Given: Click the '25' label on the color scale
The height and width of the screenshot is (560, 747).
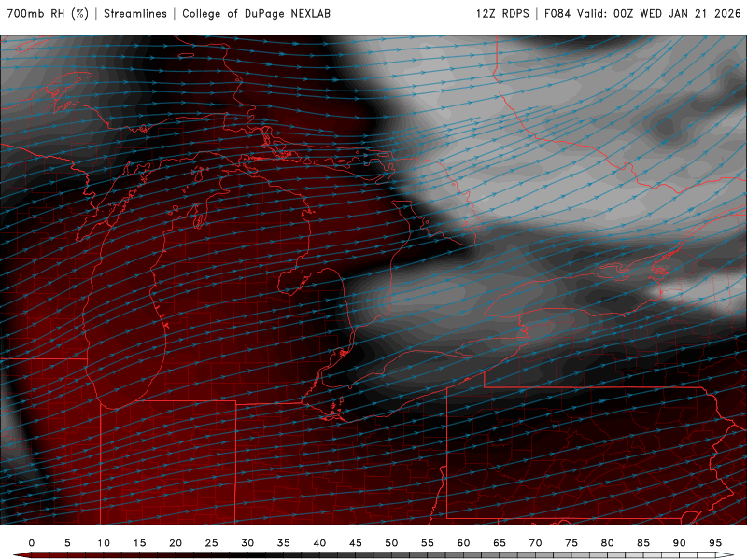Looking at the screenshot, I should point(212,543).
